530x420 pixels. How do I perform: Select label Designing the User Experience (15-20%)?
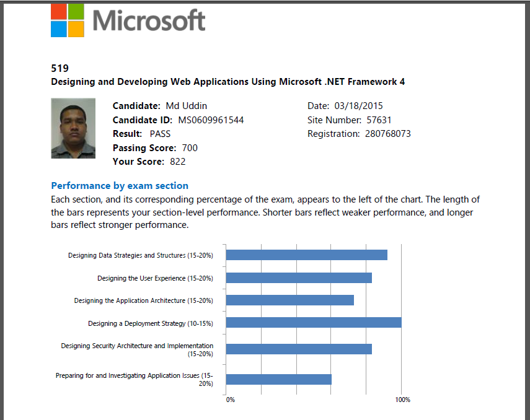click(x=155, y=278)
